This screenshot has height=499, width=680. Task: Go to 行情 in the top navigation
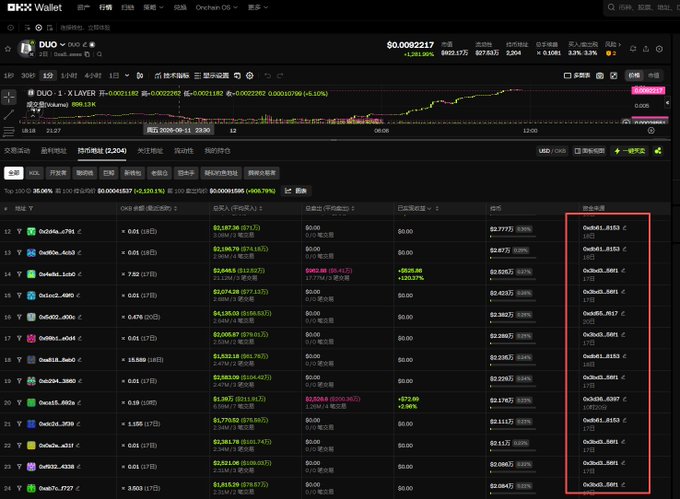105,7
